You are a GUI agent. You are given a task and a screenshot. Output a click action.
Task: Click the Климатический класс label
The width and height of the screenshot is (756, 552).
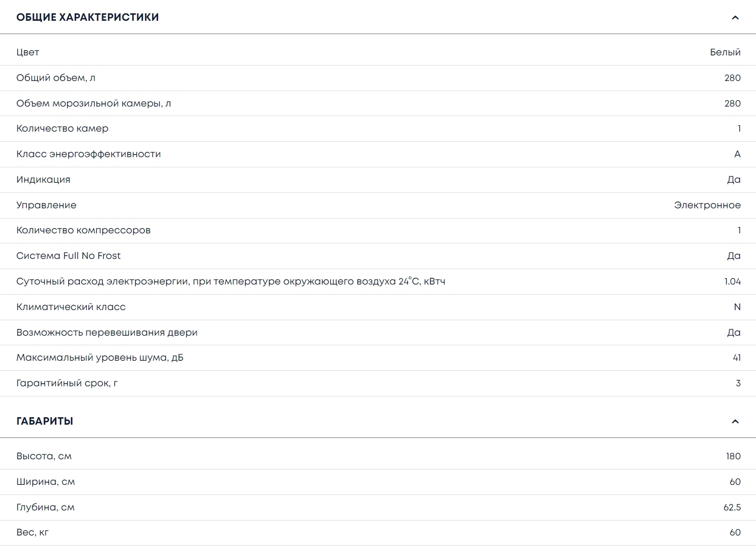(x=71, y=307)
